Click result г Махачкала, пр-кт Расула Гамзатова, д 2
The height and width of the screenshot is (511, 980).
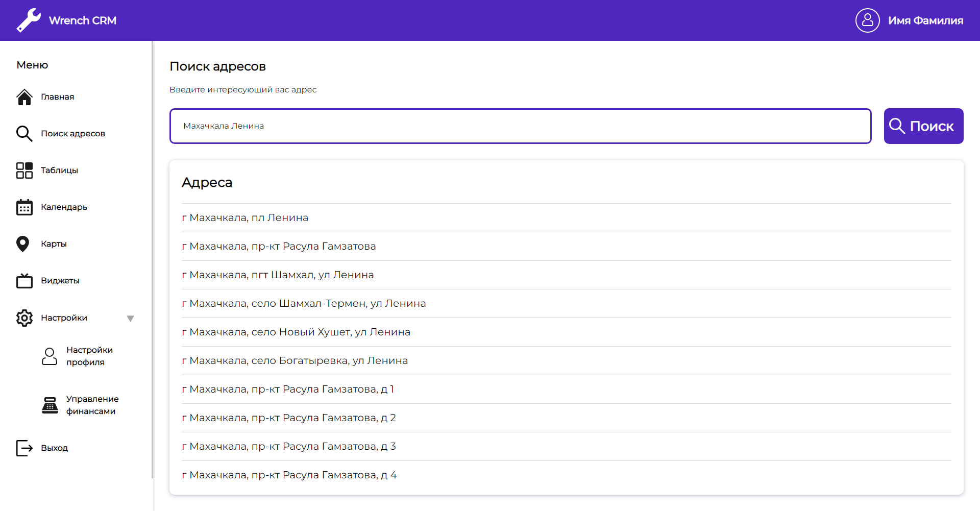[289, 418]
